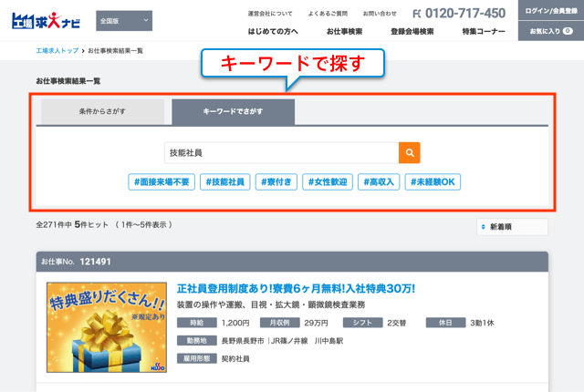The height and width of the screenshot is (392, 584).
Task: Select the #面接来場不要 tag
Action: pyautogui.click(x=161, y=181)
